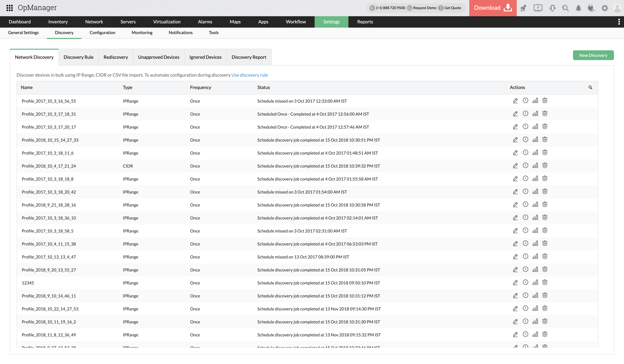Click the Use discovery rule link

249,75
